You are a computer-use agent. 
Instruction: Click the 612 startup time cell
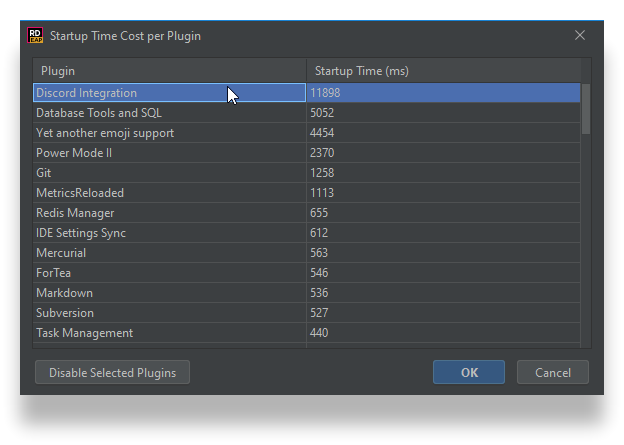443,233
